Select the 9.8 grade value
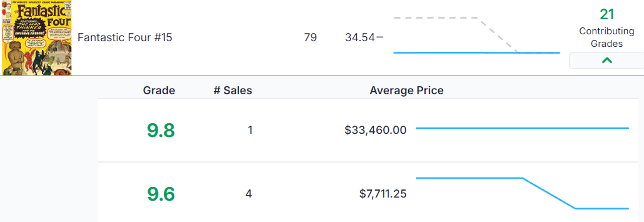644x222 pixels. (x=161, y=130)
